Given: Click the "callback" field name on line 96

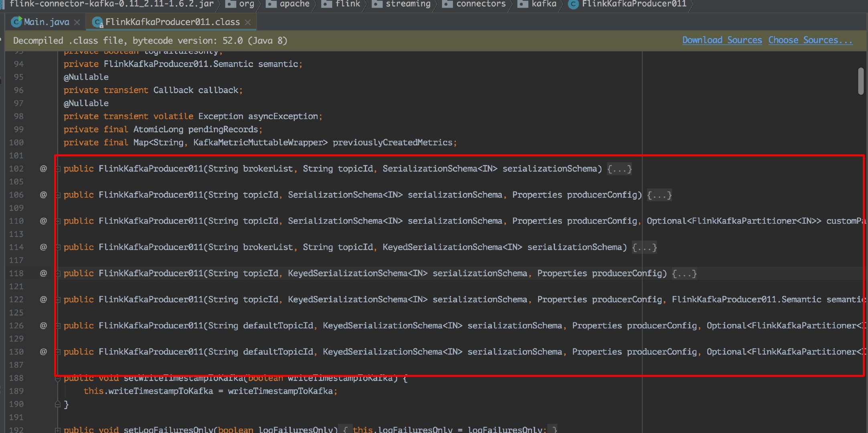Looking at the screenshot, I should (x=218, y=90).
